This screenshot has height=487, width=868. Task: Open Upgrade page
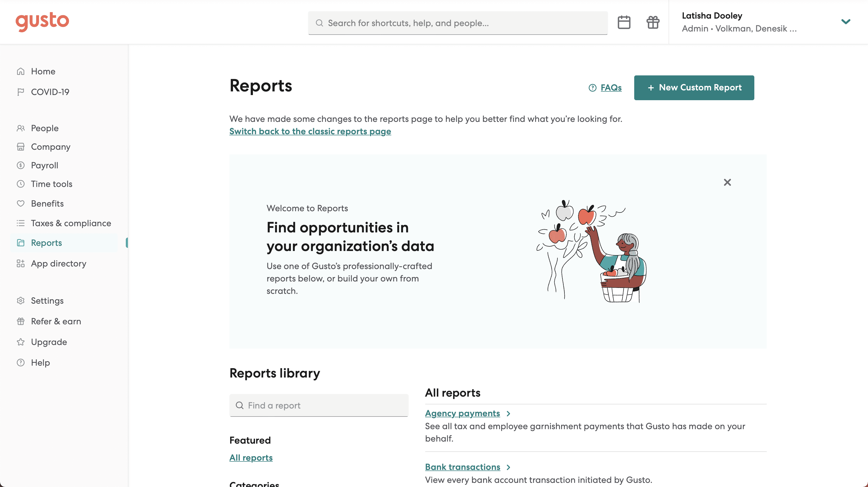[x=49, y=342]
